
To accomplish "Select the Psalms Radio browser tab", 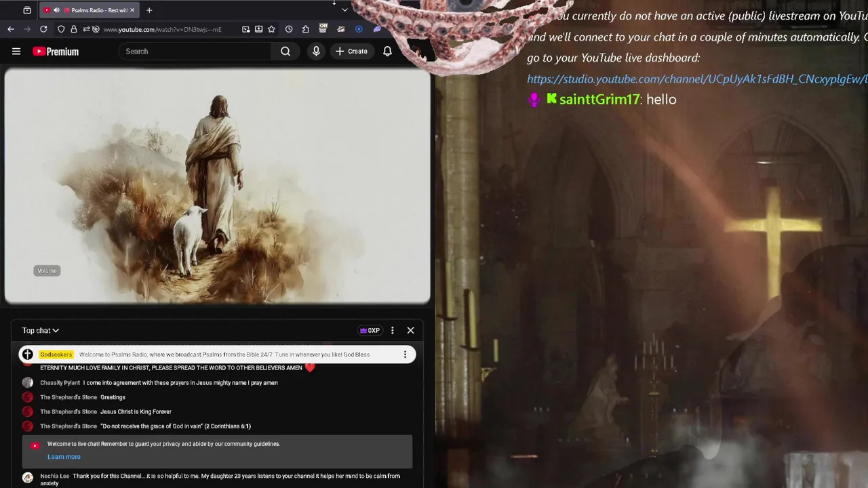I will (89, 10).
